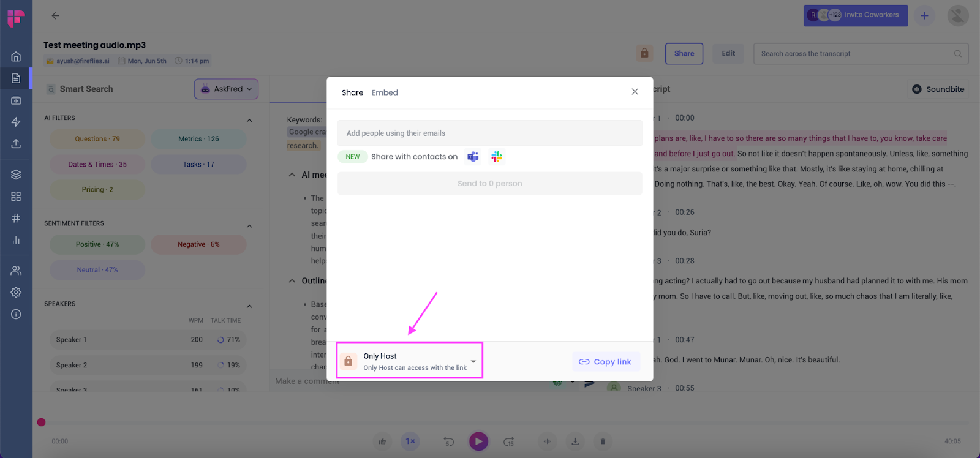Screen dimensions: 980x458
Task: Click Search across the transcript field
Action: click(x=861, y=54)
